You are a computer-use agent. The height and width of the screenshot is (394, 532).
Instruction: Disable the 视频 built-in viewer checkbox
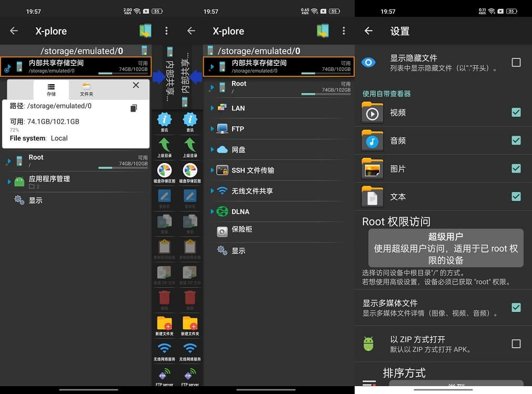pyautogui.click(x=516, y=113)
